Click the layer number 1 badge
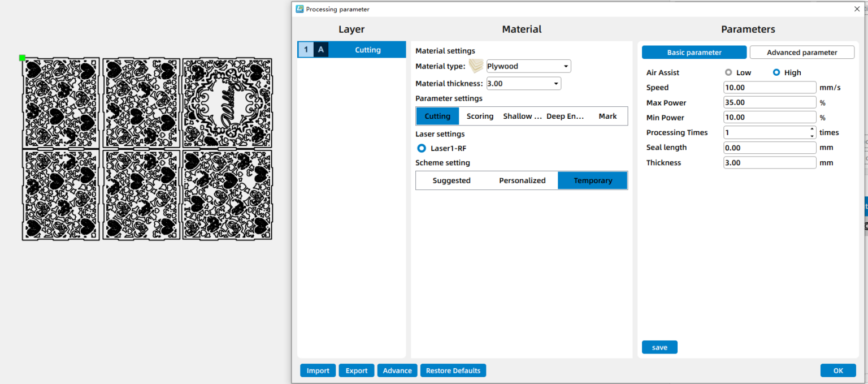The width and height of the screenshot is (868, 384). tap(306, 50)
